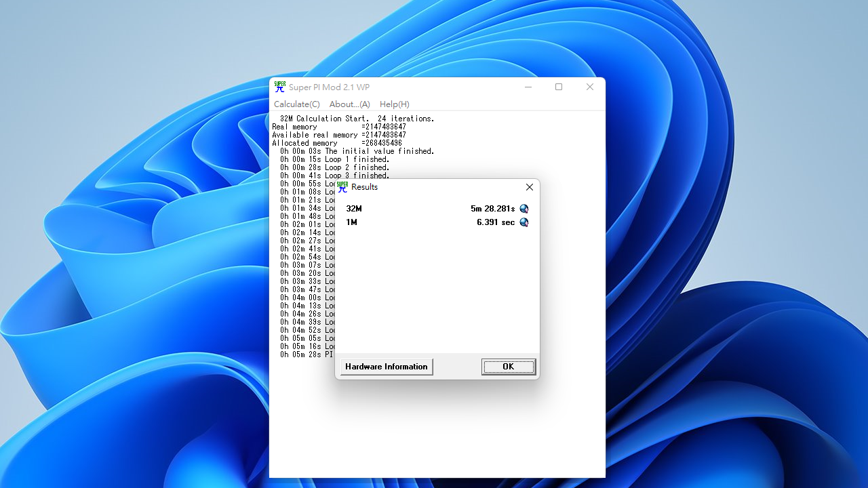Click the Hardware Information button
Image resolution: width=868 pixels, height=488 pixels.
[387, 367]
